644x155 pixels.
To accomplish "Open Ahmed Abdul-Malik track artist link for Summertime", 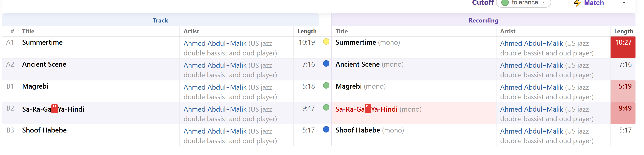I will pos(215,43).
